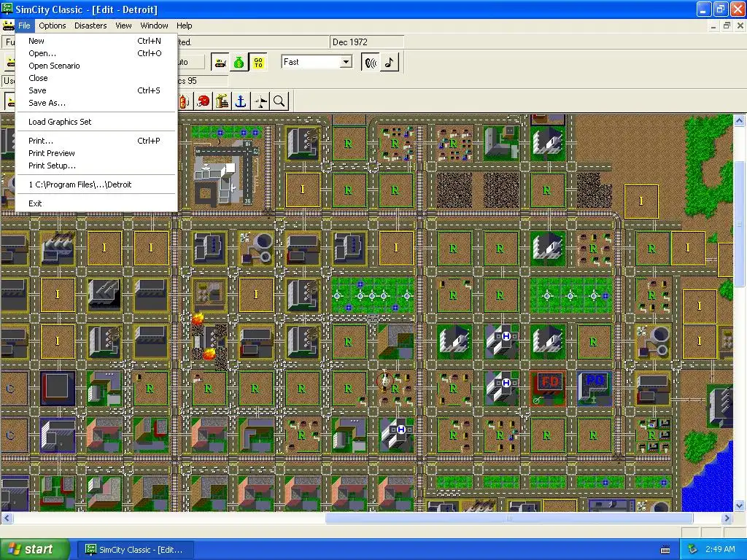Screen dimensions: 747x560
Task: Choose Exit from the File menu
Action: 96,203
